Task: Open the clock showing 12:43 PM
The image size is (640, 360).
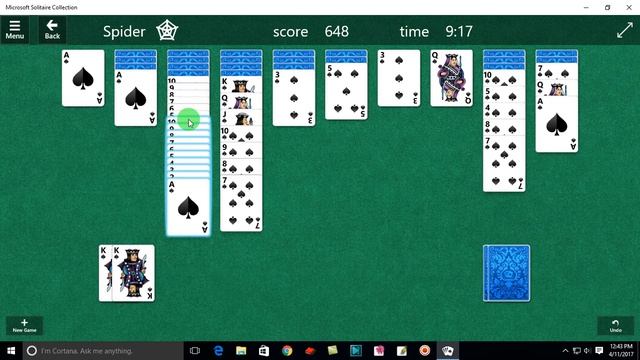Action: coord(621,351)
